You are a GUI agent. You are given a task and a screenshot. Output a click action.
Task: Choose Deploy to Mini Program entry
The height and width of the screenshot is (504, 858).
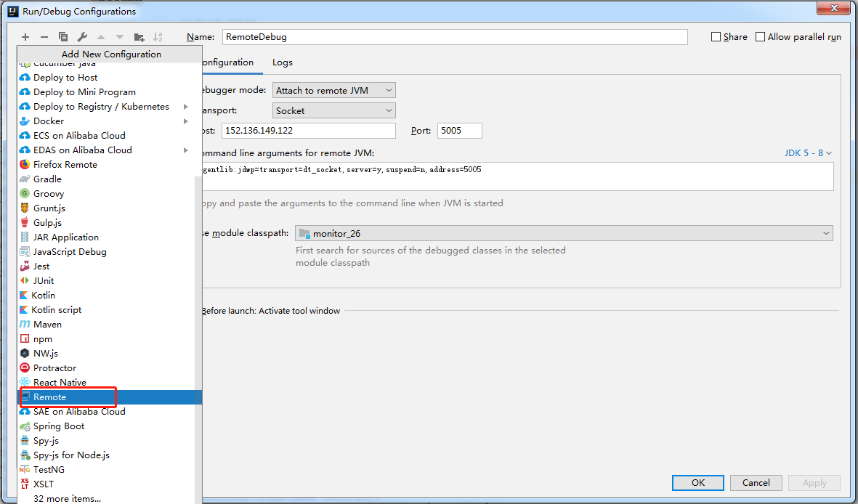[x=107, y=92]
